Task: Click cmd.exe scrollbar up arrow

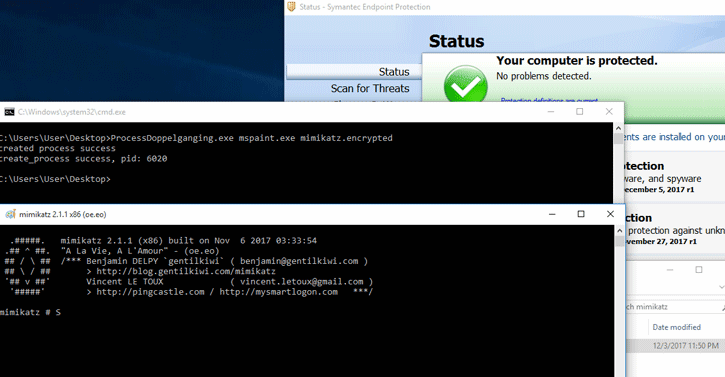Action: [618, 128]
